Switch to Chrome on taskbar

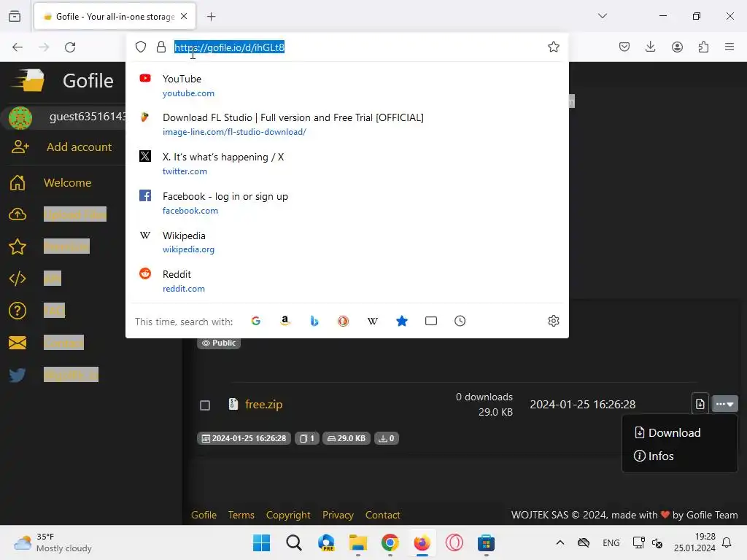tap(390, 542)
